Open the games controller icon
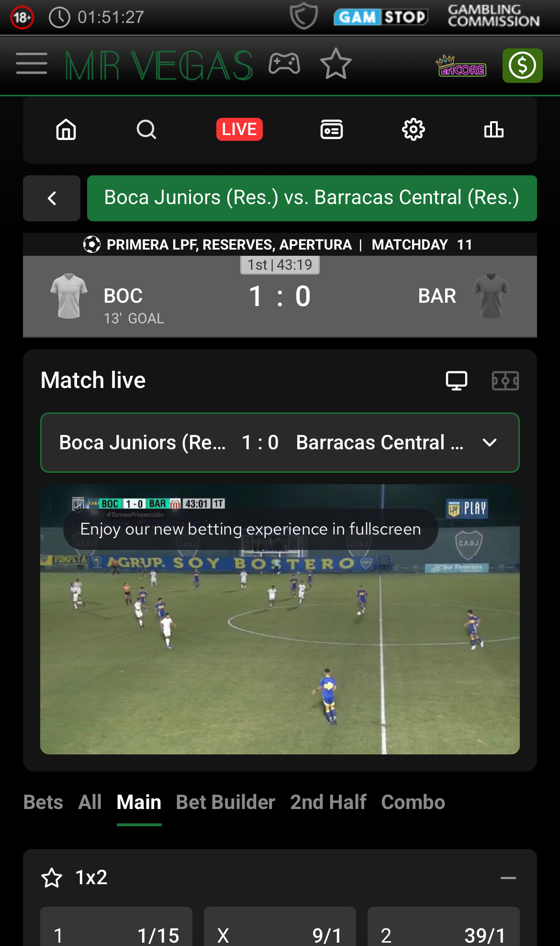560x946 pixels. coord(284,64)
